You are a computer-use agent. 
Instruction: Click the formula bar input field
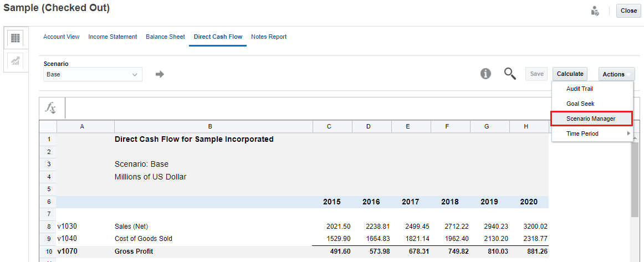(305, 108)
